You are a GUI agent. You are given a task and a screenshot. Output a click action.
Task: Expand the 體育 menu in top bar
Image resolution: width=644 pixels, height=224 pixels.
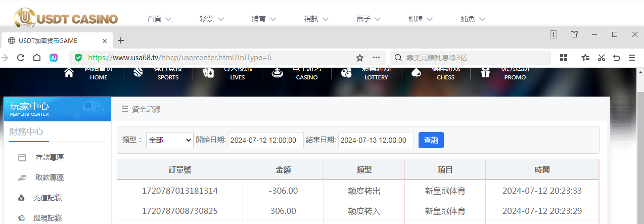[263, 19]
